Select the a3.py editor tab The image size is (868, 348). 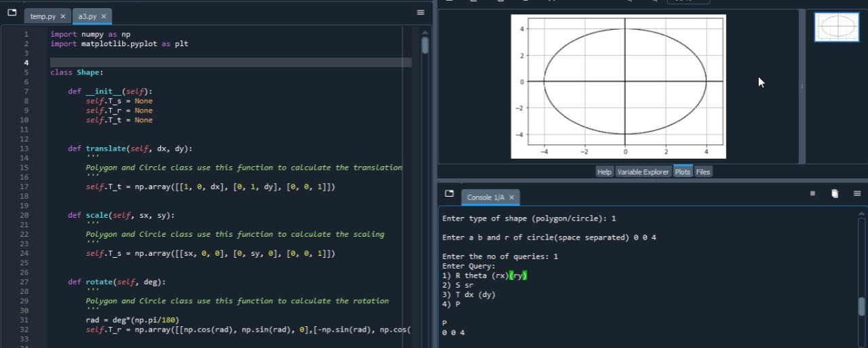click(x=88, y=16)
